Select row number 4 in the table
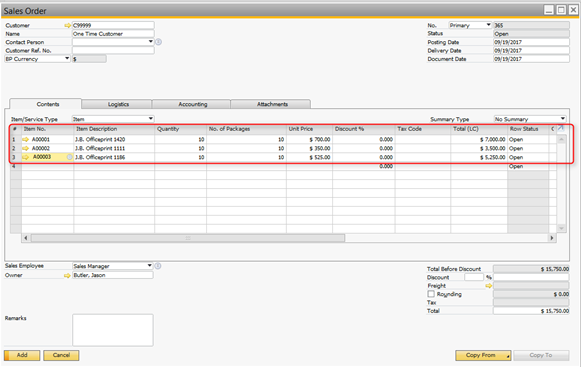This screenshot has width=581, height=367. coord(16,166)
